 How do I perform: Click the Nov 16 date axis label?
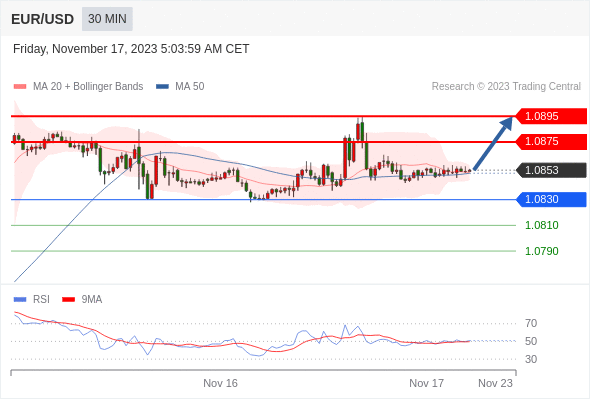(220, 383)
